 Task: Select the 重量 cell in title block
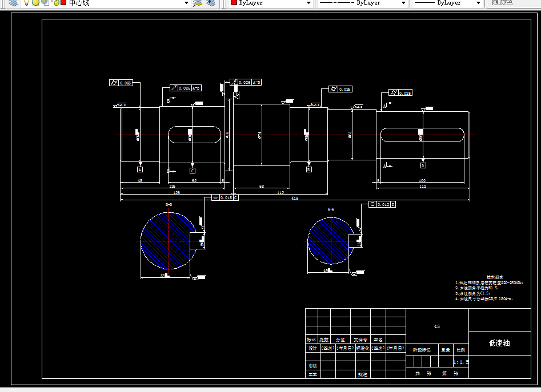point(446,350)
